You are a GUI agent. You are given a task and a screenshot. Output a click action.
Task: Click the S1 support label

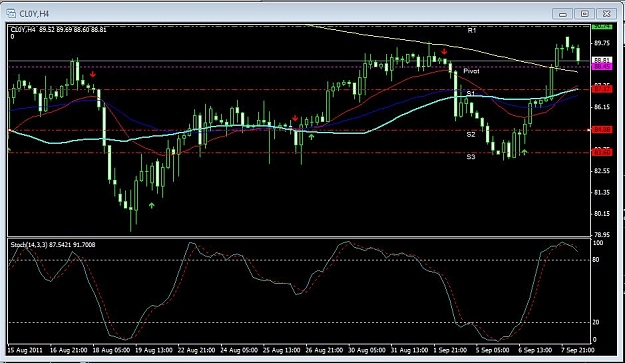click(471, 93)
